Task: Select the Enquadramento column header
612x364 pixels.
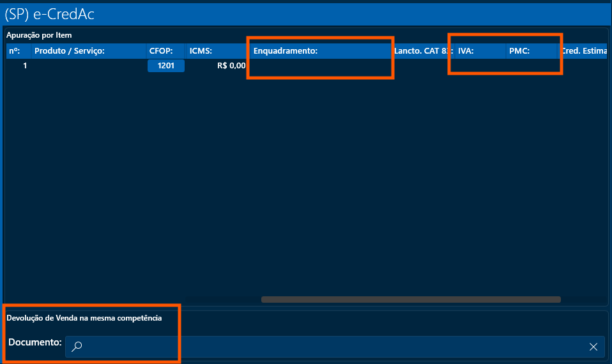Action: coord(286,51)
